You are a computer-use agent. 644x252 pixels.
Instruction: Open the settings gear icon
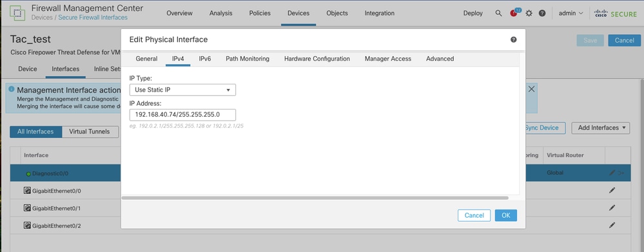tap(529, 13)
